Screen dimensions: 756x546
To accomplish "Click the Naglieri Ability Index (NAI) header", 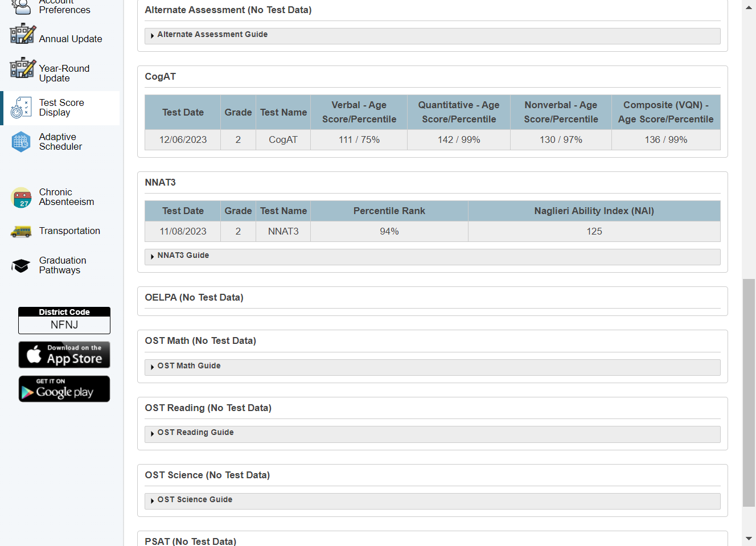I will (594, 211).
